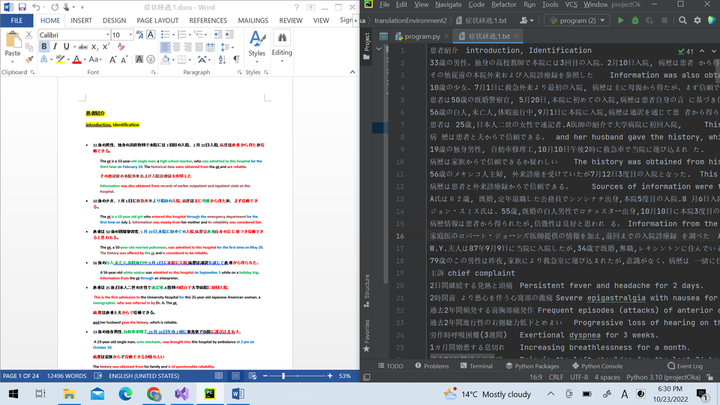Open the Python Console panel
720x405 pixels.
[x=602, y=366]
